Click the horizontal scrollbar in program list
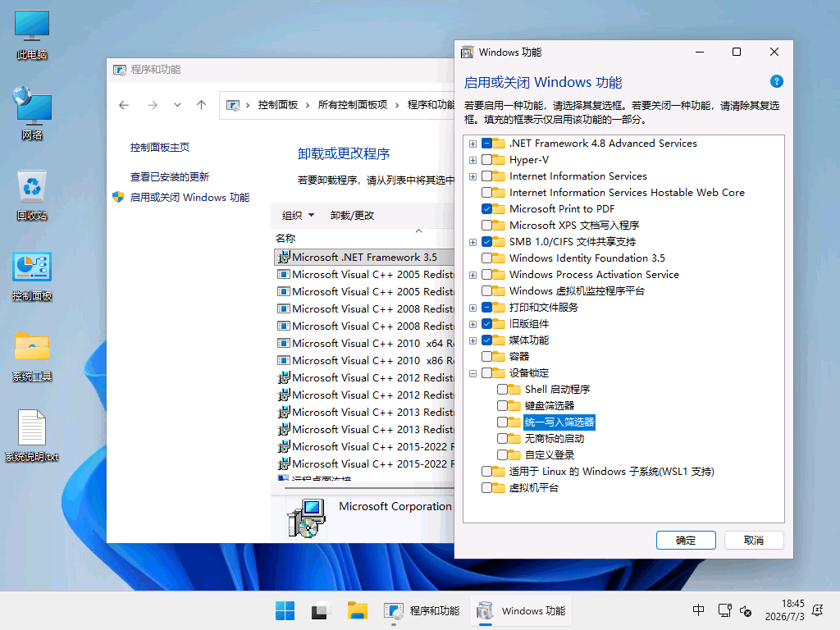This screenshot has width=840, height=630. click(370, 488)
